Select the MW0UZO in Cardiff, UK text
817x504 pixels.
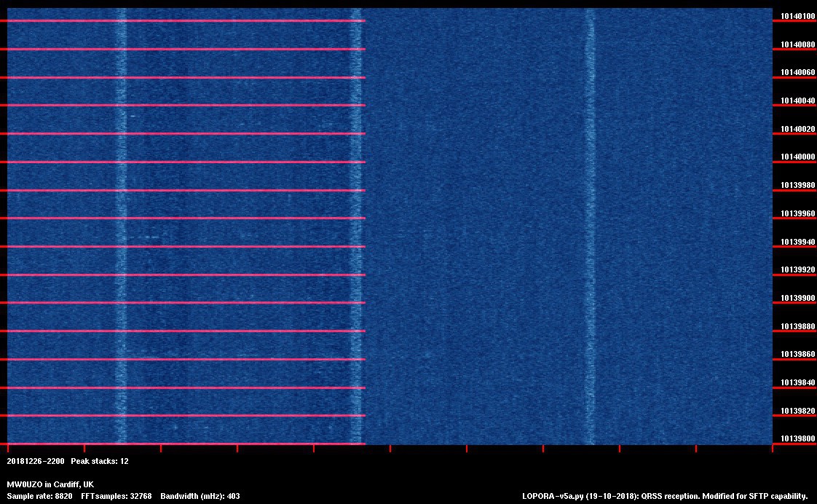pyautogui.click(x=50, y=484)
